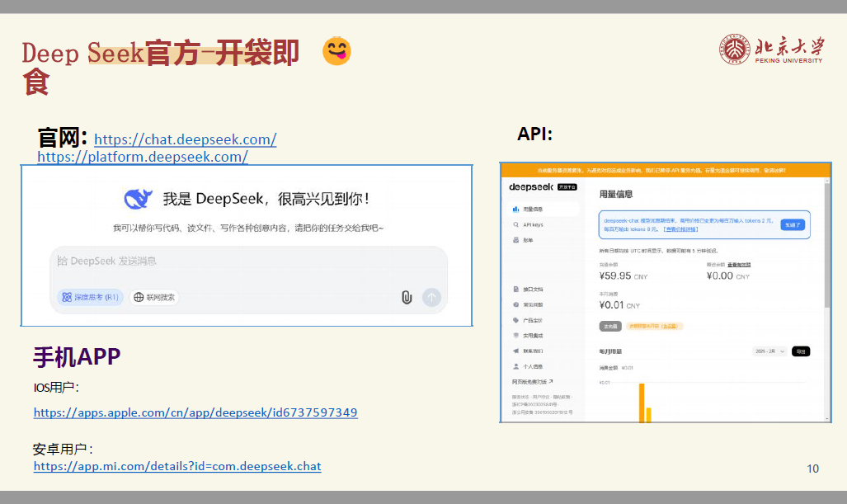Click 网页版免费对话 external link in sidebar
Image resolution: width=847 pixels, height=504 pixels.
533,382
